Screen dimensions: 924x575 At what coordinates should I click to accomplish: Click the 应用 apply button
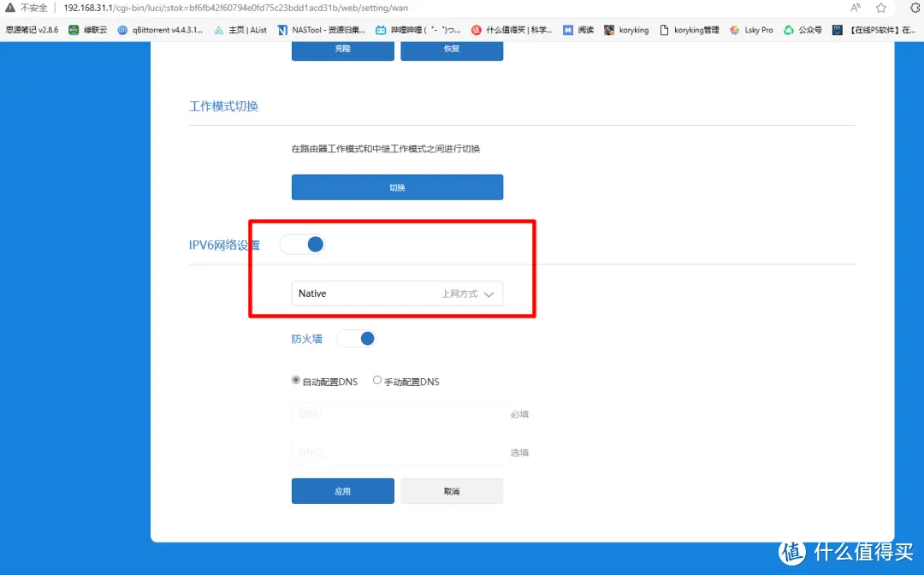tap(342, 490)
